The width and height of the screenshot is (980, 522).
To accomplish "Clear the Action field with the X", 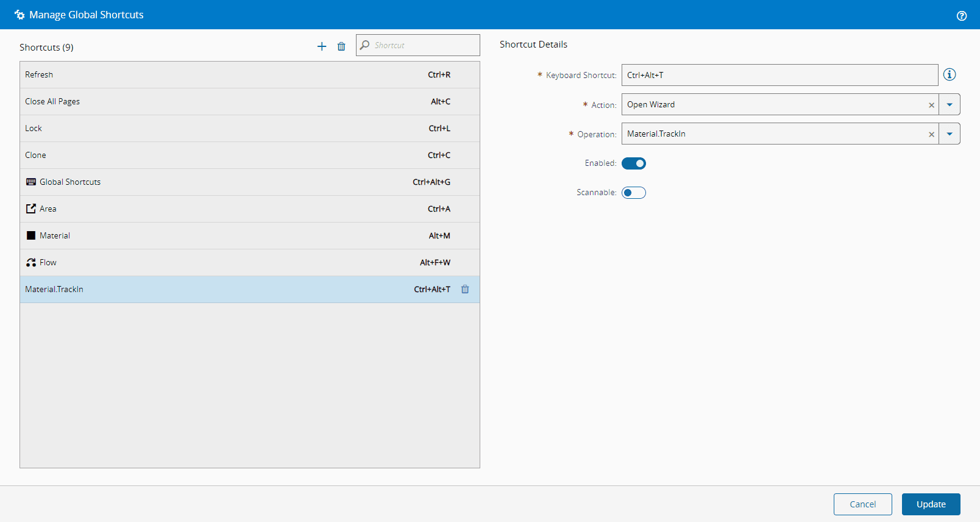I will (x=931, y=105).
